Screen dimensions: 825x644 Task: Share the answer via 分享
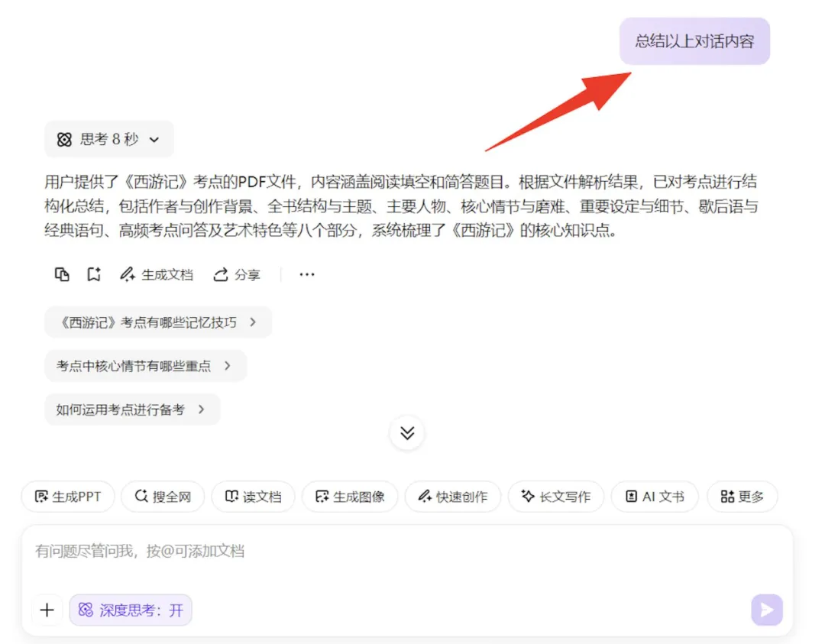point(237,275)
